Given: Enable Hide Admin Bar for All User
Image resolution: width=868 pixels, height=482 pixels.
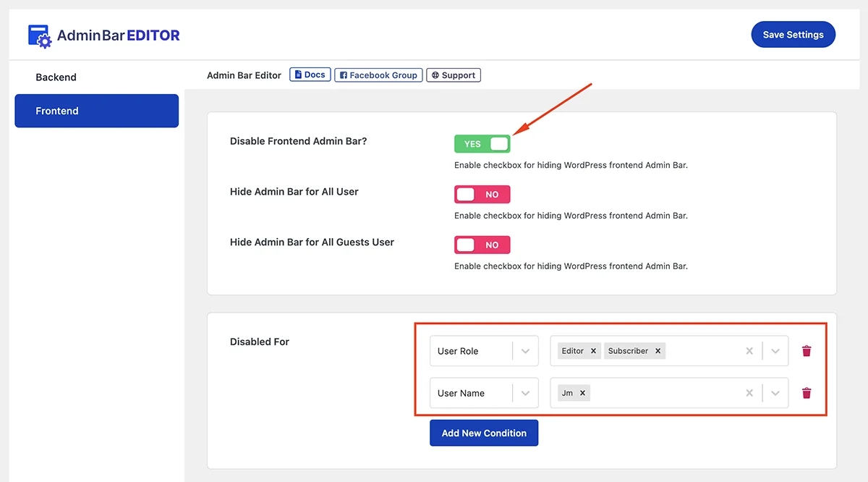Looking at the screenshot, I should coord(482,194).
